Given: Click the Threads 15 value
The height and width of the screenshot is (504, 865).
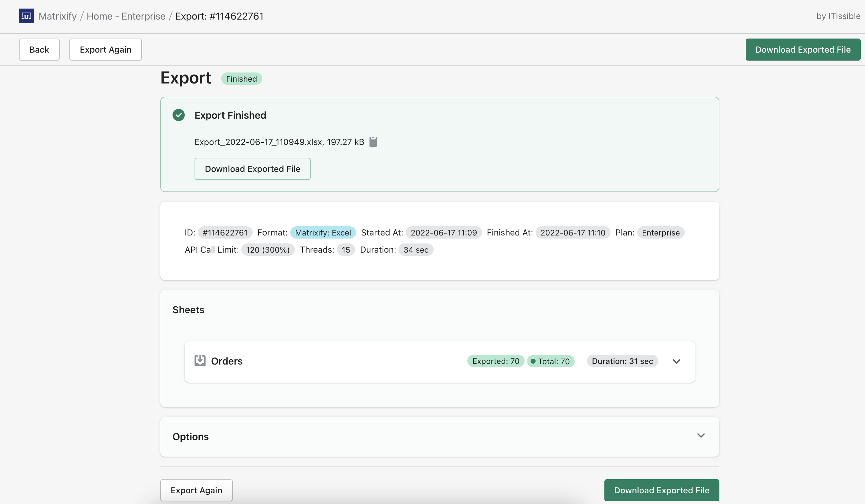Looking at the screenshot, I should (346, 250).
